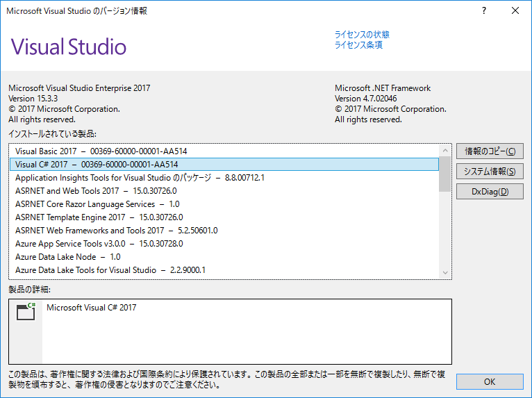532x398 pixels.
Task: Select Azure App Service Tools v3.0.0 entry
Action: [x=224, y=244]
